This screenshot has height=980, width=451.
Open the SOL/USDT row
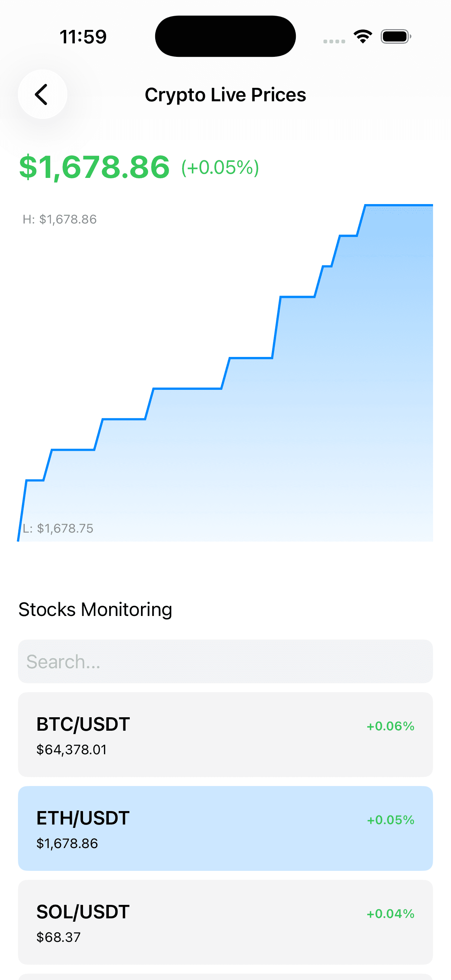click(x=225, y=922)
